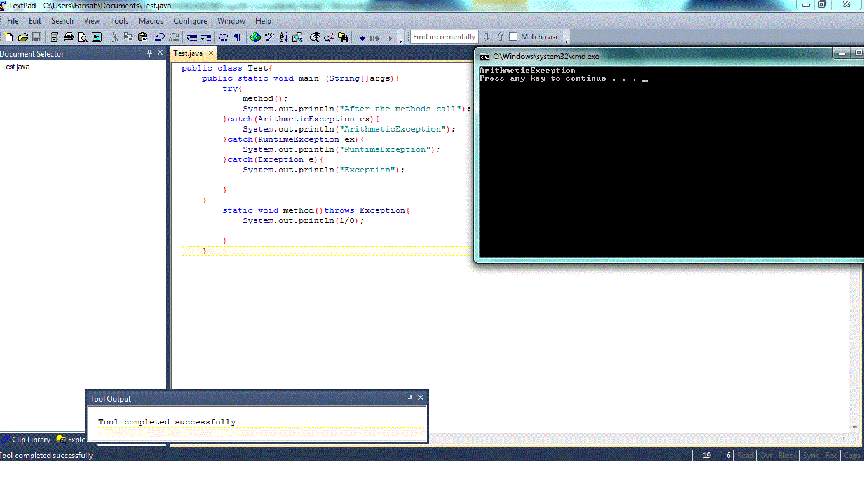Click the Paste clipboard icon
Image resolution: width=868 pixels, height=488 pixels.
click(142, 37)
